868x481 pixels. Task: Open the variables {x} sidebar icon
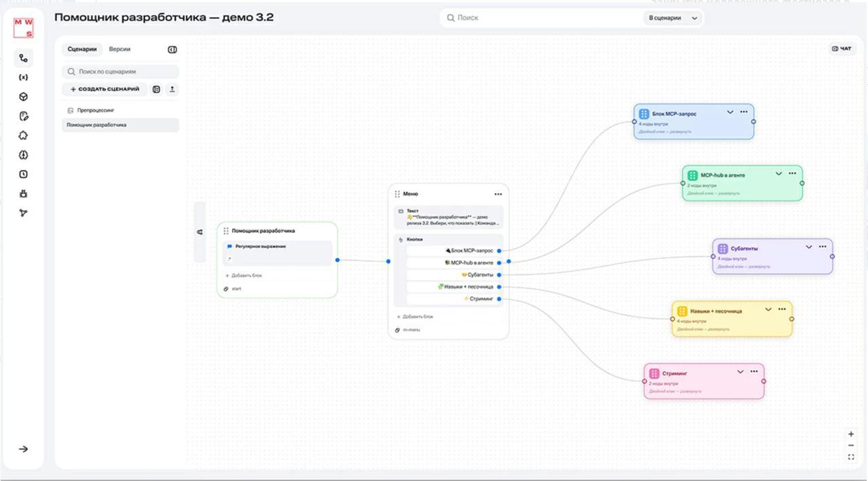(24, 77)
